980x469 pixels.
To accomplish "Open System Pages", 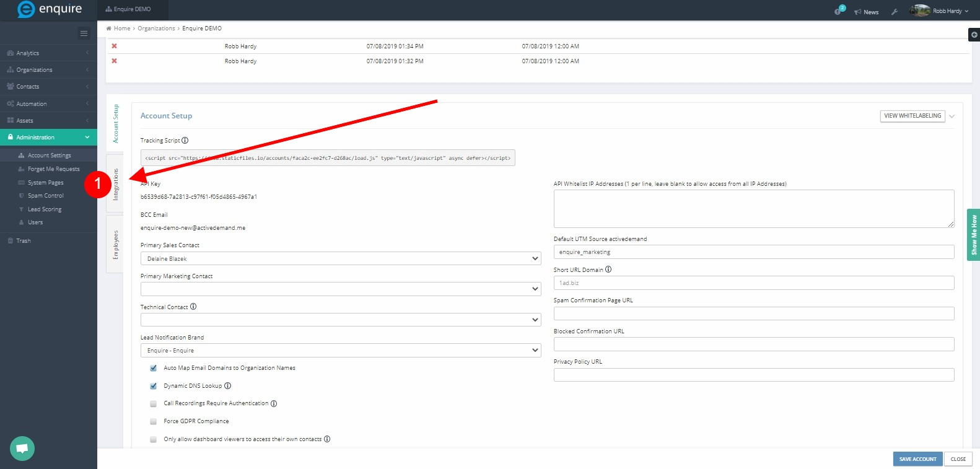I will pos(46,183).
